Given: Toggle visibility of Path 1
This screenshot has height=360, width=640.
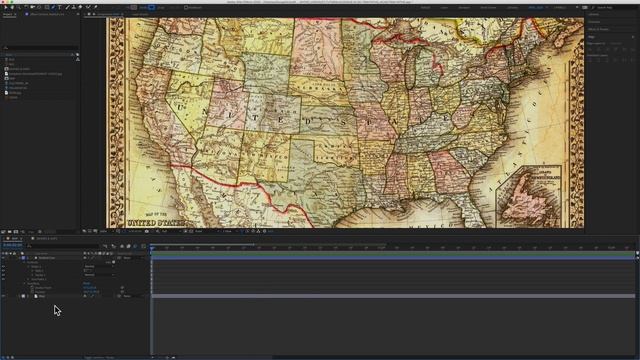Looking at the screenshot, I should pos(3,271).
